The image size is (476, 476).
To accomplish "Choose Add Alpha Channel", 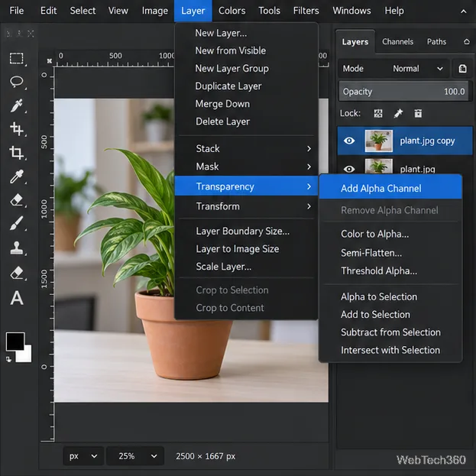I will point(390,189).
